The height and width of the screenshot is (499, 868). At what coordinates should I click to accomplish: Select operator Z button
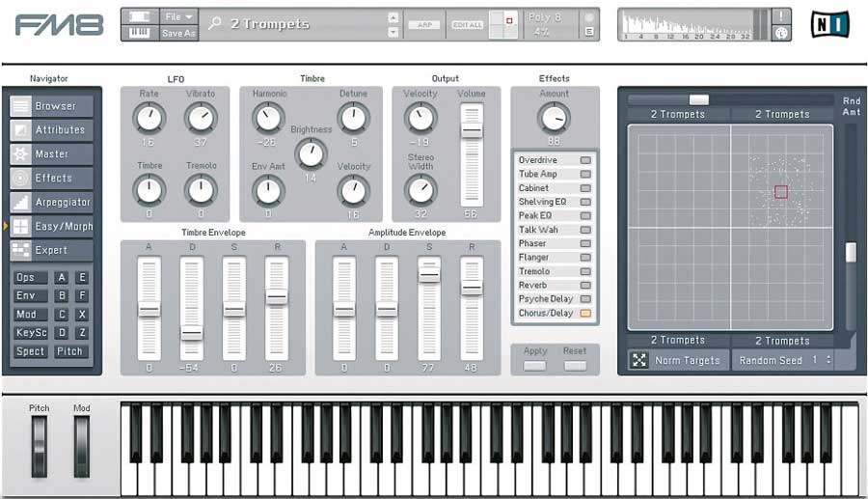point(82,333)
